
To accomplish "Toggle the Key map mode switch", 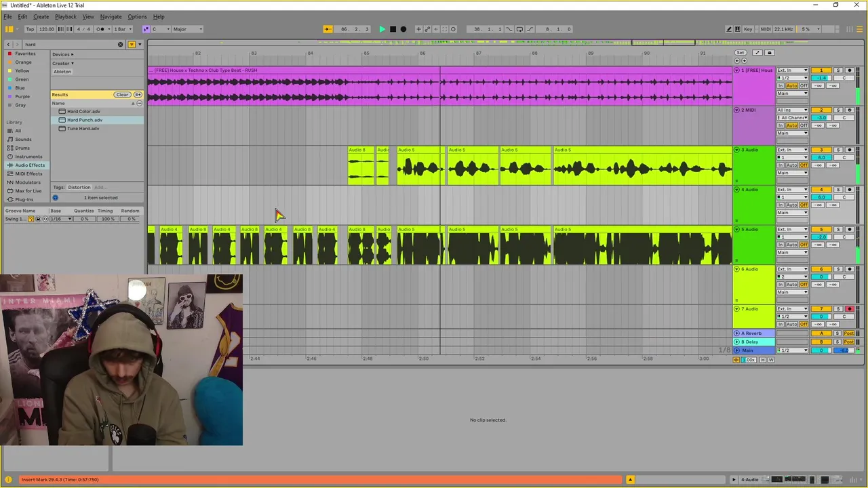I will point(748,29).
